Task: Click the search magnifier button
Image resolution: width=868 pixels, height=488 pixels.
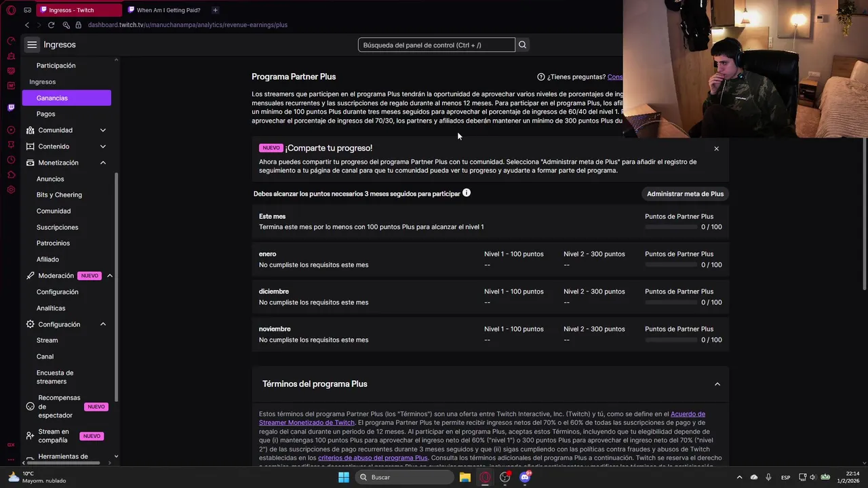Action: tap(522, 45)
